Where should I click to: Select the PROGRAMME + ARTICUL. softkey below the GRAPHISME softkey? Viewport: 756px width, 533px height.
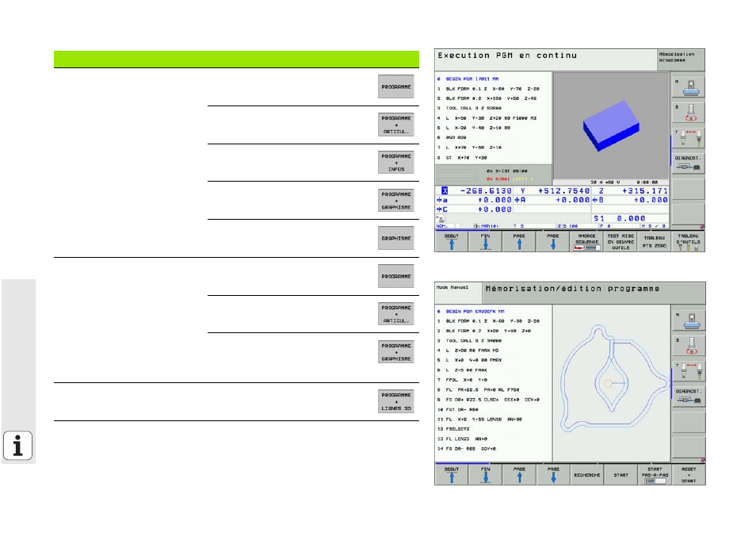tap(396, 314)
